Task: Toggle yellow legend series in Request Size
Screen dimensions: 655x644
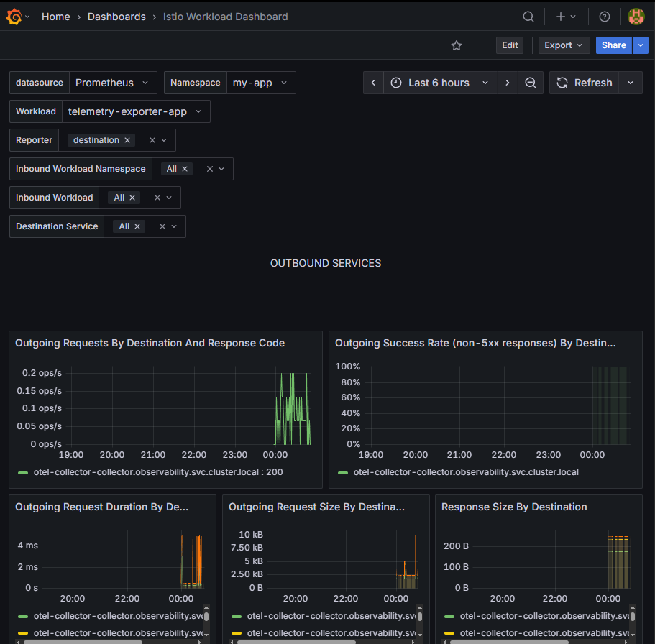Action: click(331, 633)
